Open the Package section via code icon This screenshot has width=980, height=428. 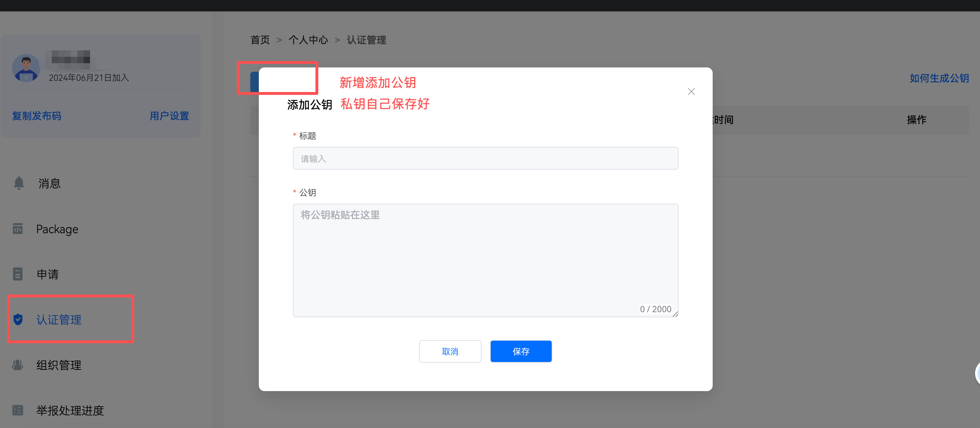(x=17, y=229)
